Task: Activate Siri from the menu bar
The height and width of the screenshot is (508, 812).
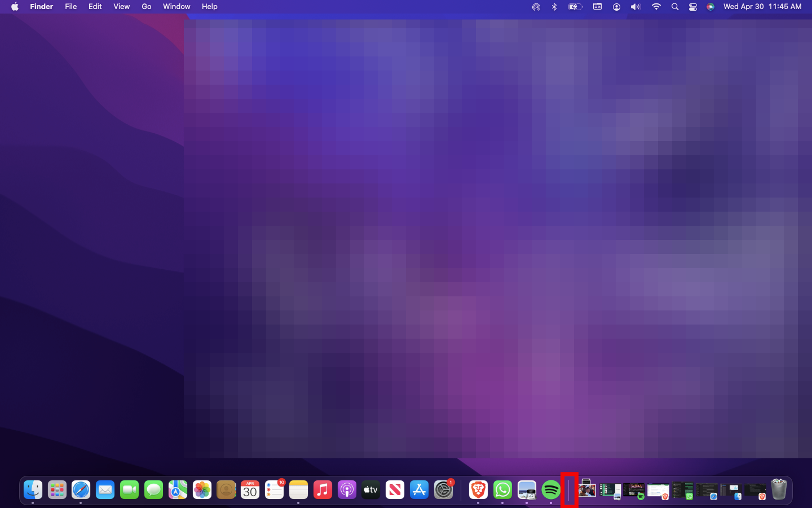Action: 710,7
